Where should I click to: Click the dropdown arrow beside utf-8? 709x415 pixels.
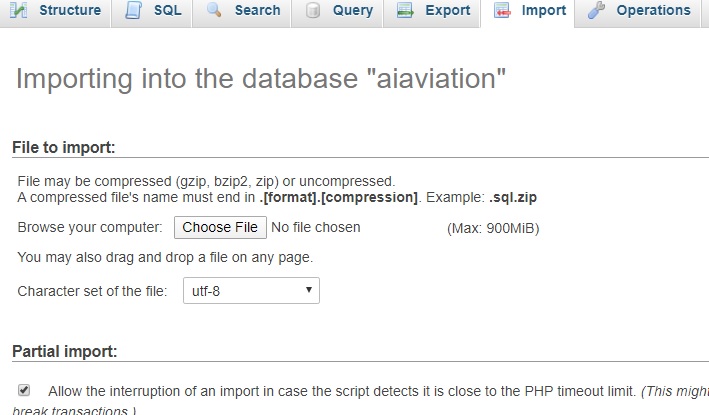click(309, 290)
